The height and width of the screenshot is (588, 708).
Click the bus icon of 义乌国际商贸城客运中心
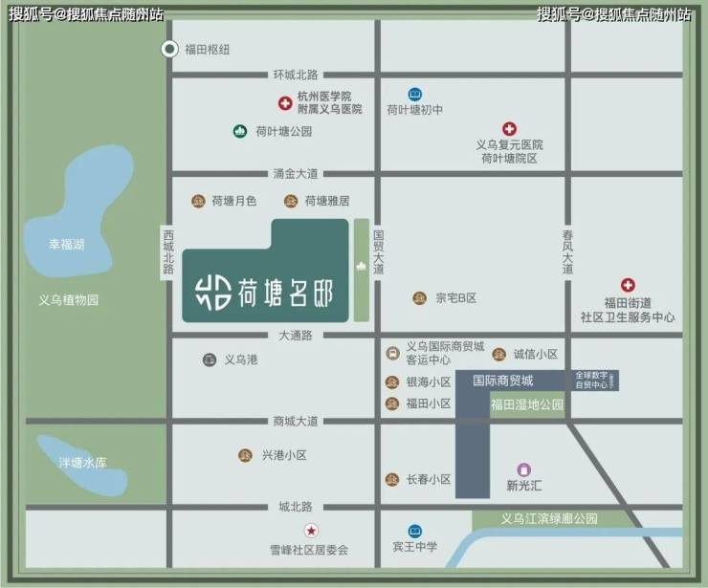click(392, 353)
